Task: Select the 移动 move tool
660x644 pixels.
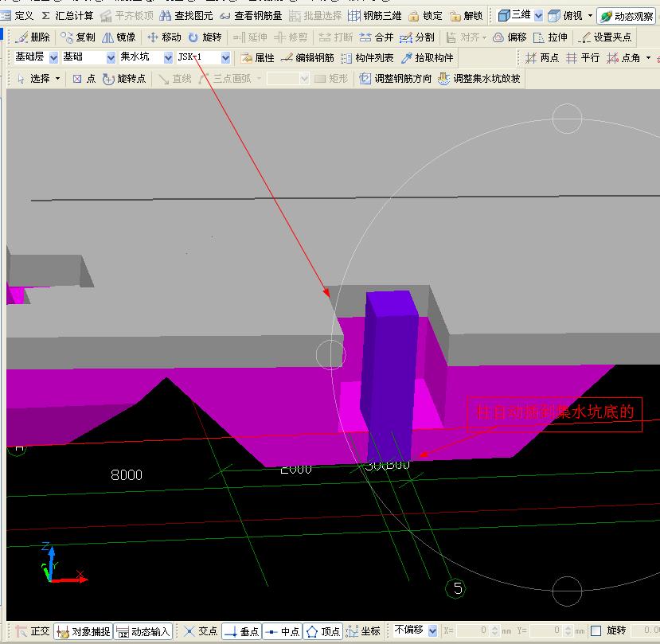Action: [164, 37]
